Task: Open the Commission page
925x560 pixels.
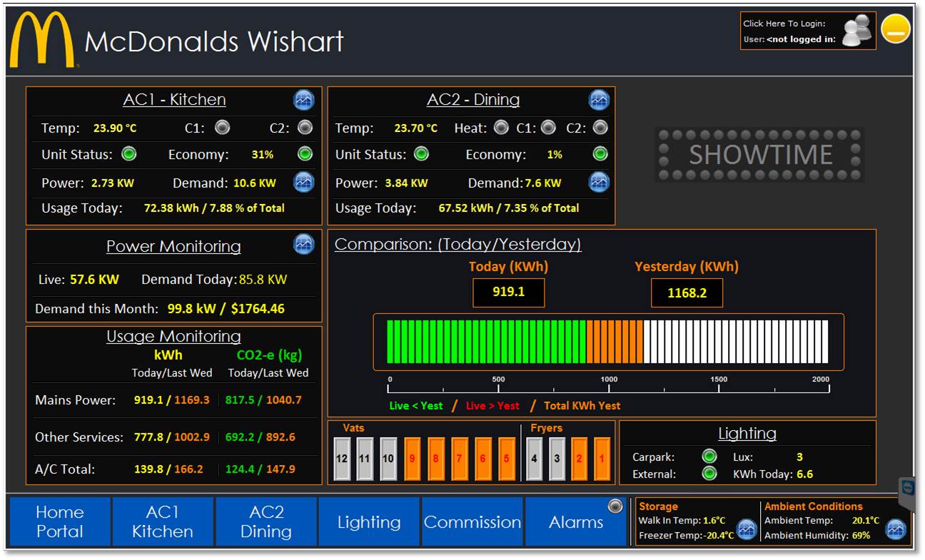Action: pos(472,521)
